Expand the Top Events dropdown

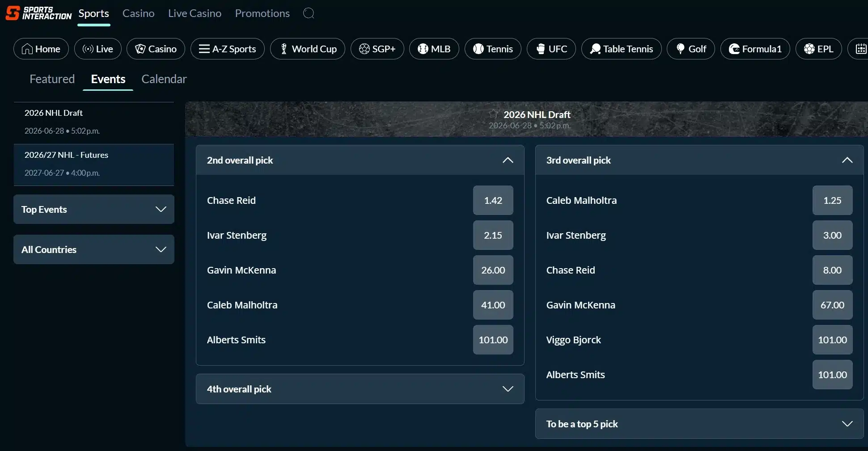click(94, 209)
